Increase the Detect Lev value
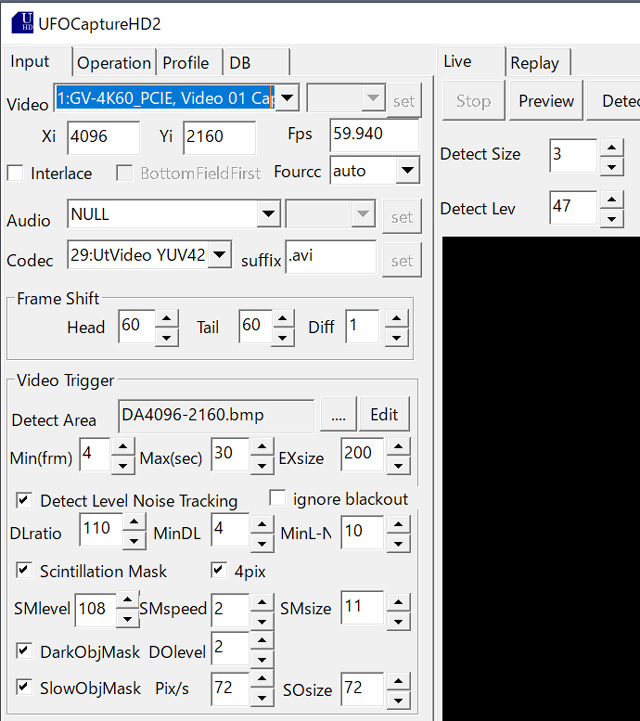 (611, 200)
